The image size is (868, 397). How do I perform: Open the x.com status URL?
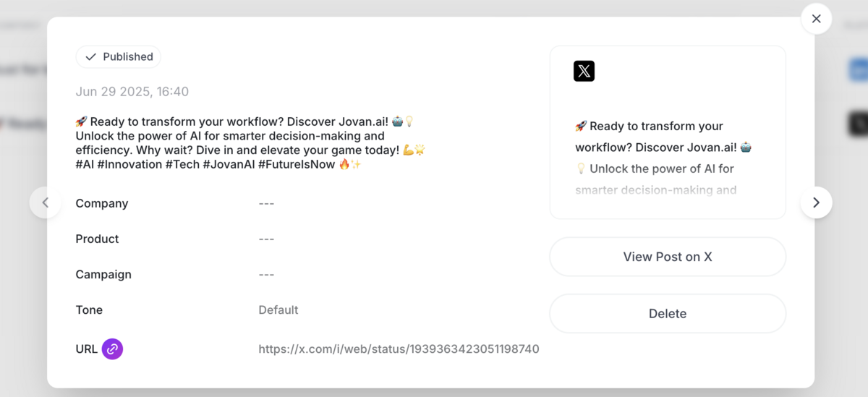[399, 349]
